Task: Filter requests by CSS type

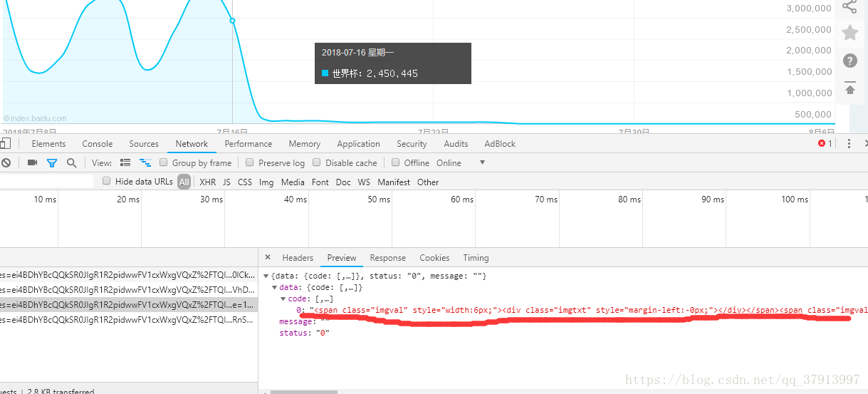Action: (245, 182)
